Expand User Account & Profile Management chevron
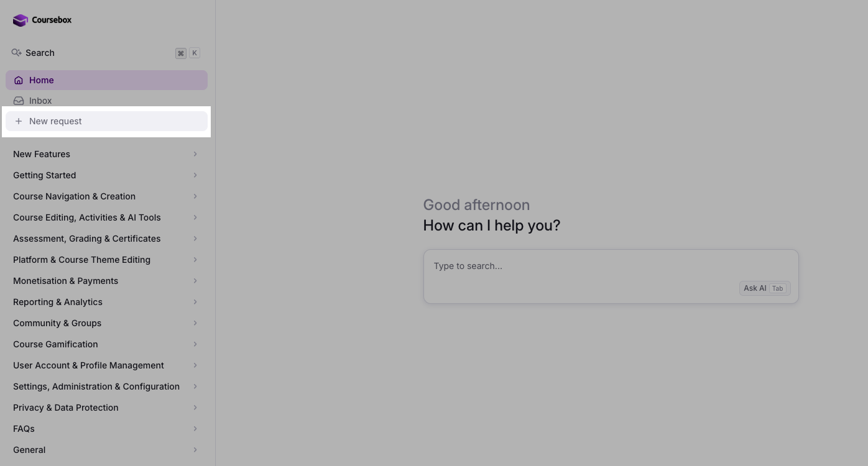This screenshot has height=466, width=868. (195, 365)
